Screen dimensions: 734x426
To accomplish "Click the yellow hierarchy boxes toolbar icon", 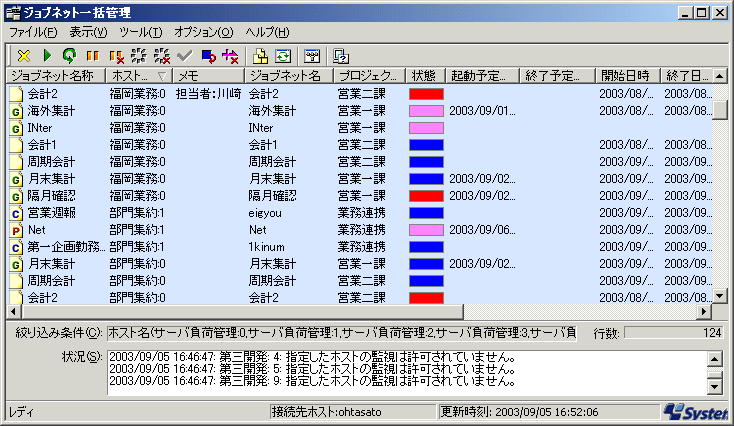I will pos(261,56).
